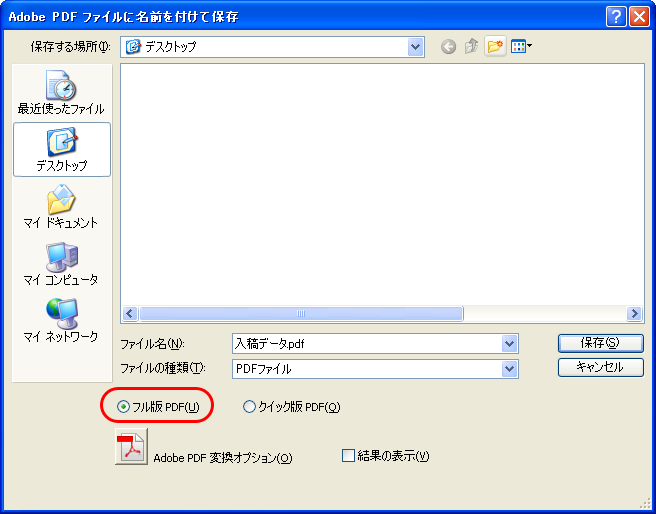Screen dimensions: 656x514
Task: Click the scrollbar left arrow in file list
Action: tap(130, 314)
